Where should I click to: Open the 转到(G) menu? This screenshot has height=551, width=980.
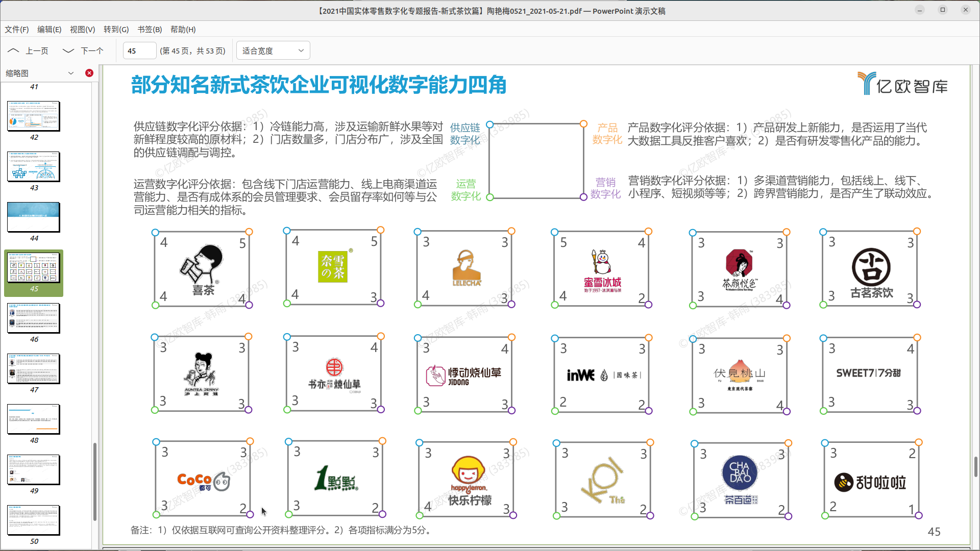pyautogui.click(x=116, y=29)
